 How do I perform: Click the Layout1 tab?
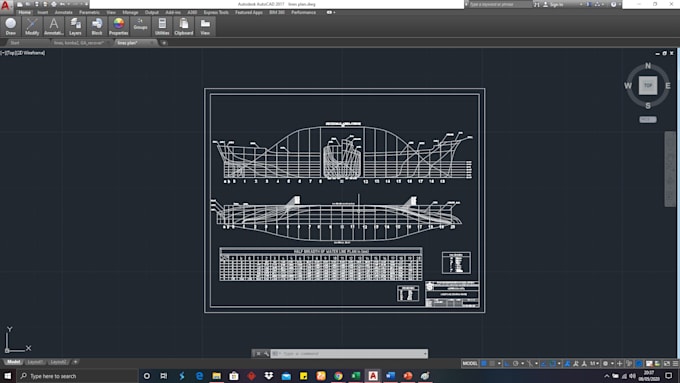click(35, 362)
